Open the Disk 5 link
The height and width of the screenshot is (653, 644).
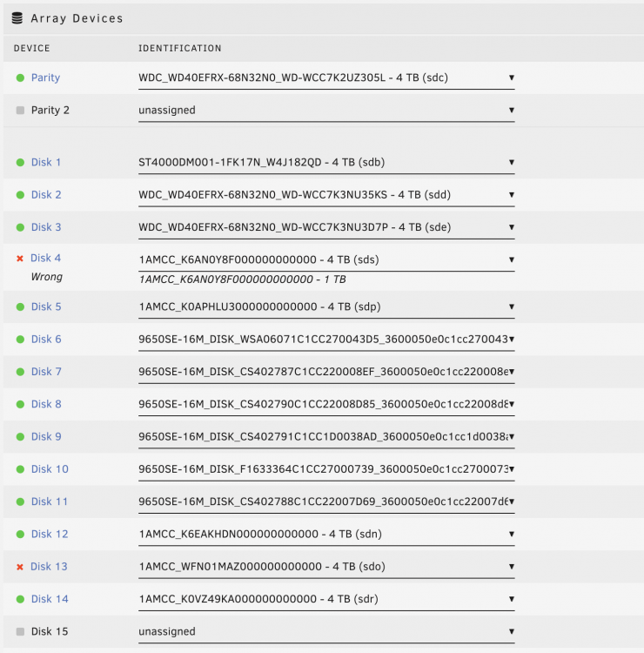click(46, 307)
